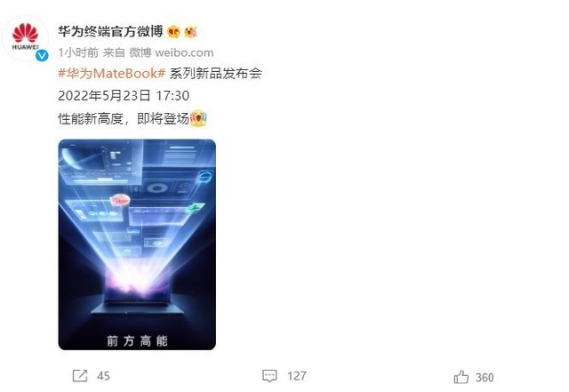Viewport: 569px width, 392px height.
Task: Click the blue verified badge on avatar
Action: click(42, 55)
